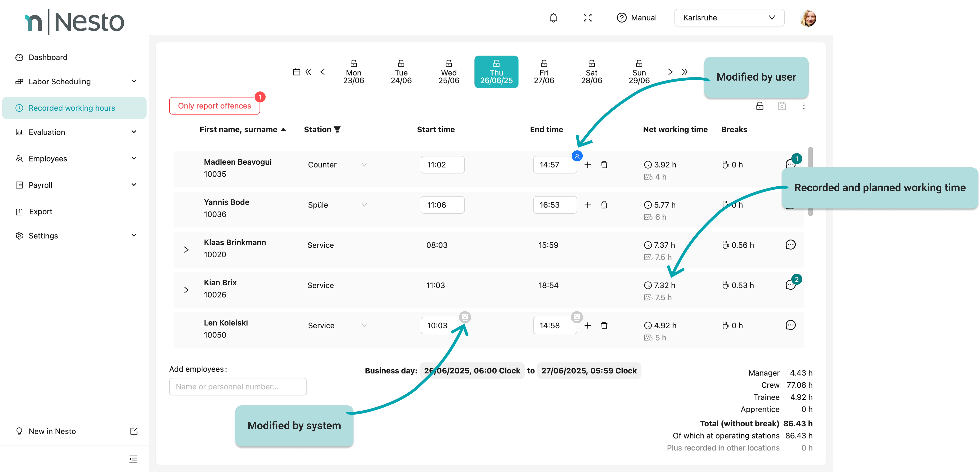Delete Madleen Beavogui's time entry

(x=604, y=165)
